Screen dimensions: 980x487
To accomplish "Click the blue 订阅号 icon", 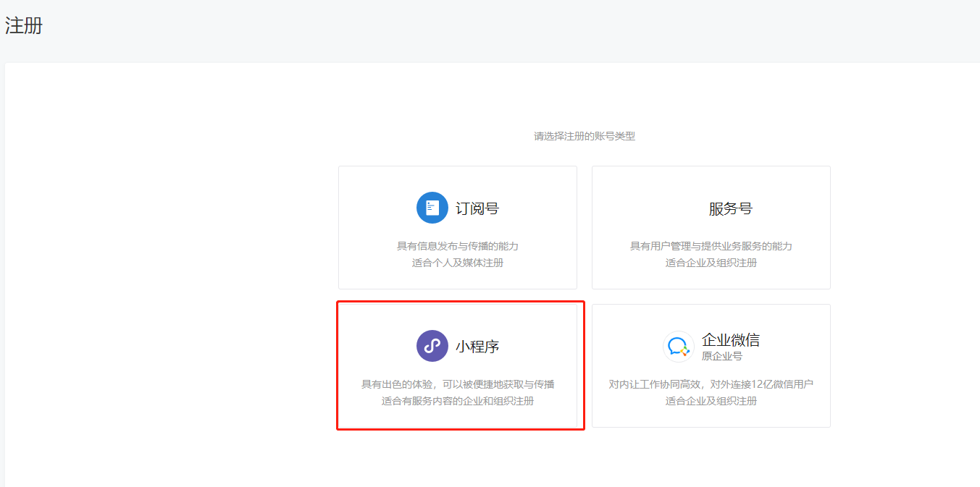I will pyautogui.click(x=432, y=208).
